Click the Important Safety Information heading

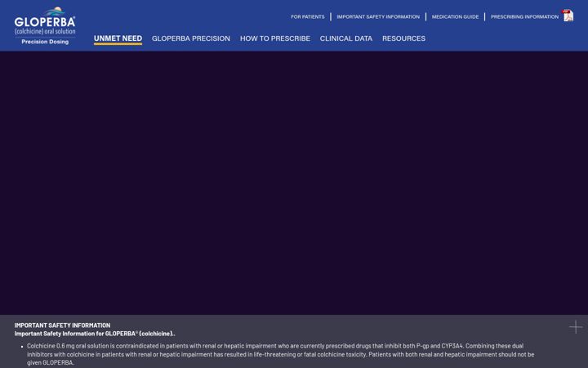[62, 325]
